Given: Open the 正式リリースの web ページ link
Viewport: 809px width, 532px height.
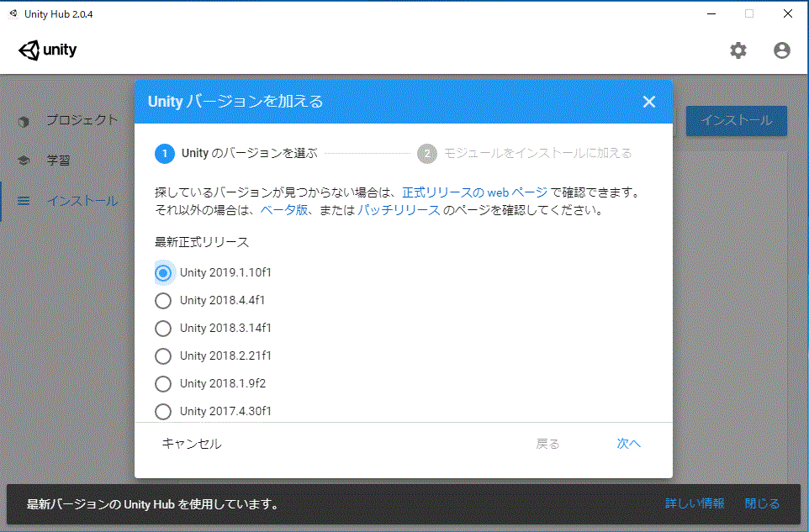Looking at the screenshot, I should pos(474,192).
